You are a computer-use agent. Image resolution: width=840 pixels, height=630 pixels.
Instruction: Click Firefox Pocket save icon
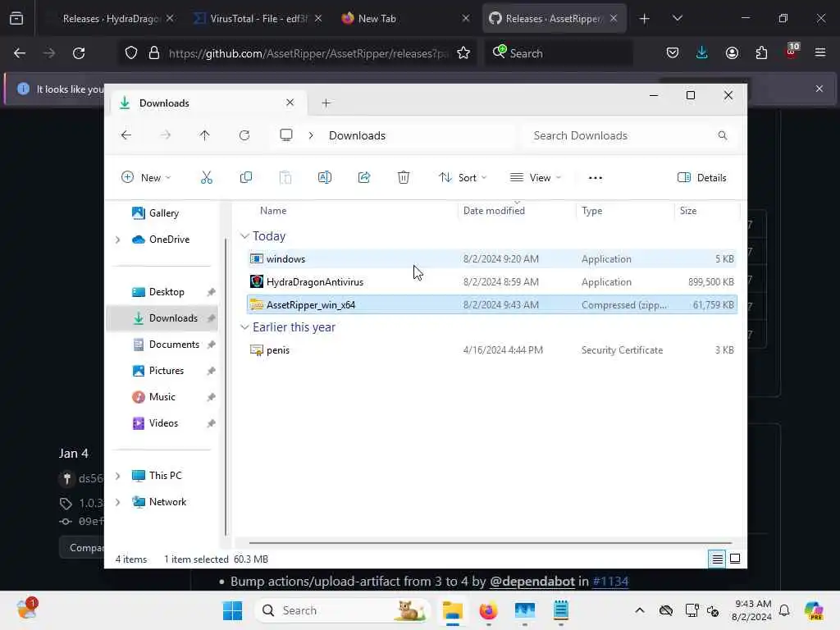click(x=673, y=52)
